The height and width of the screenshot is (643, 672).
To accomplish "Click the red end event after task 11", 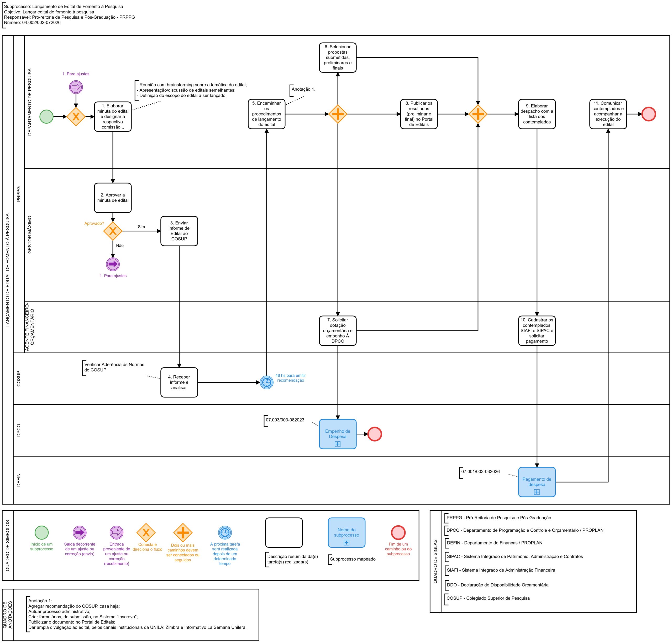I will coord(648,114).
